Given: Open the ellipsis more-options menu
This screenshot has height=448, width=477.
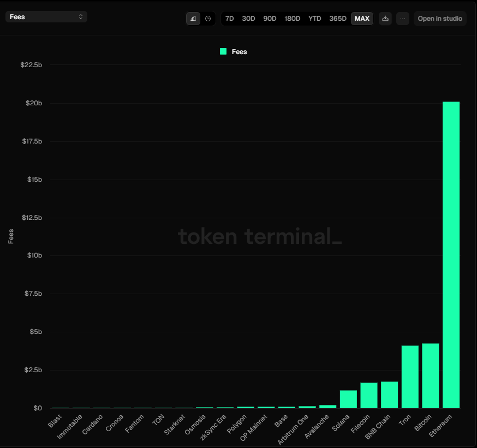Looking at the screenshot, I should [x=402, y=18].
